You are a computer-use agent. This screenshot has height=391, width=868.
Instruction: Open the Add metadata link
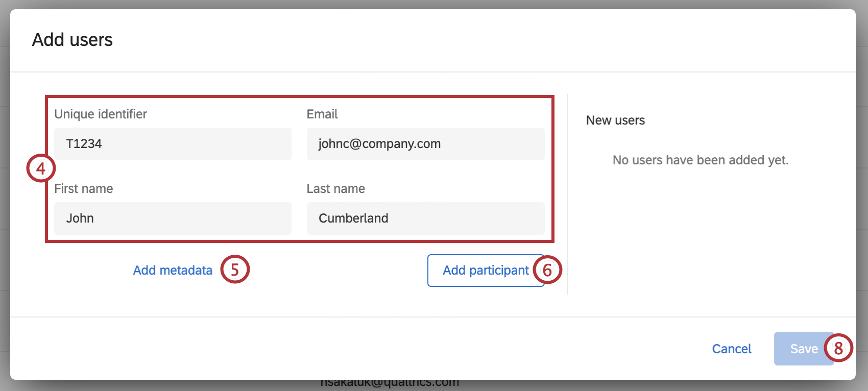coord(173,270)
